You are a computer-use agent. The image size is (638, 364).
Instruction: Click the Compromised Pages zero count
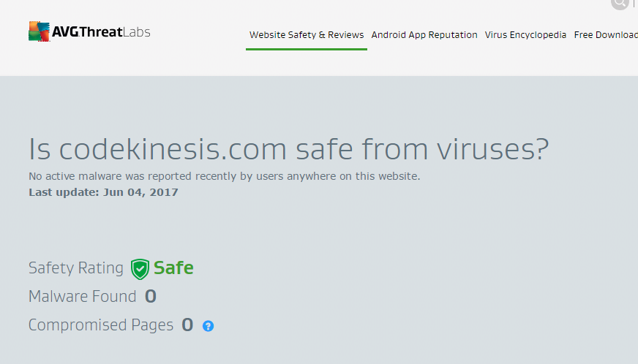point(187,325)
